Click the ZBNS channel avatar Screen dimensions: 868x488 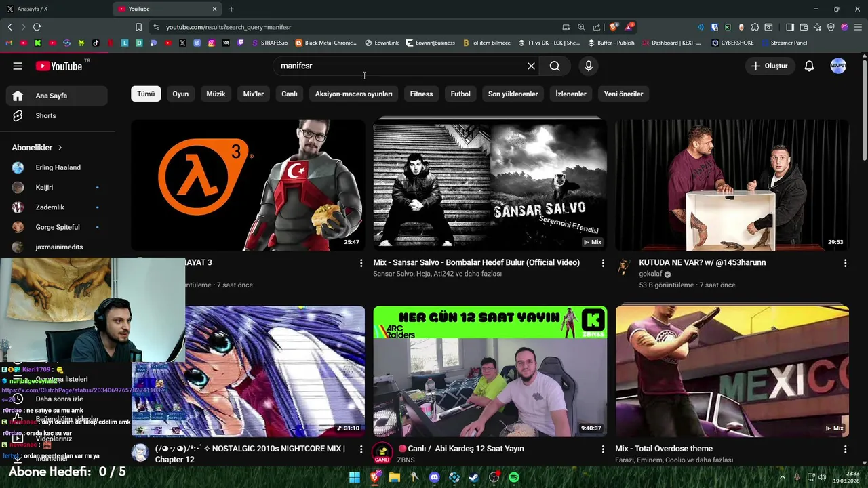tap(382, 452)
